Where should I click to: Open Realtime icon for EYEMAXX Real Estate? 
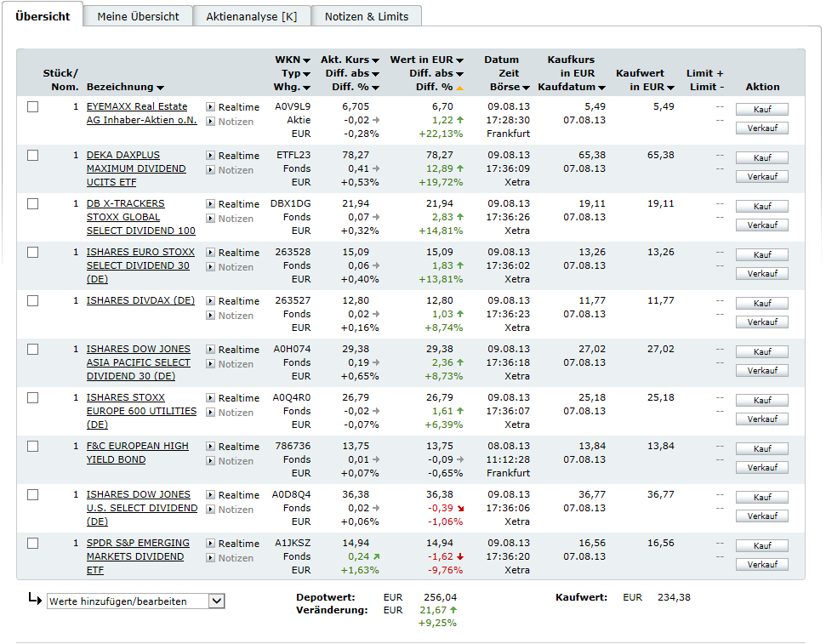tap(210, 107)
